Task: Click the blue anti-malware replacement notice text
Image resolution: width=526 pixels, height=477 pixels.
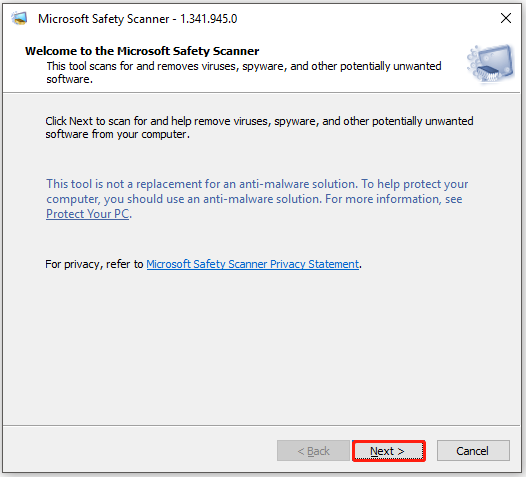Action: click(257, 199)
